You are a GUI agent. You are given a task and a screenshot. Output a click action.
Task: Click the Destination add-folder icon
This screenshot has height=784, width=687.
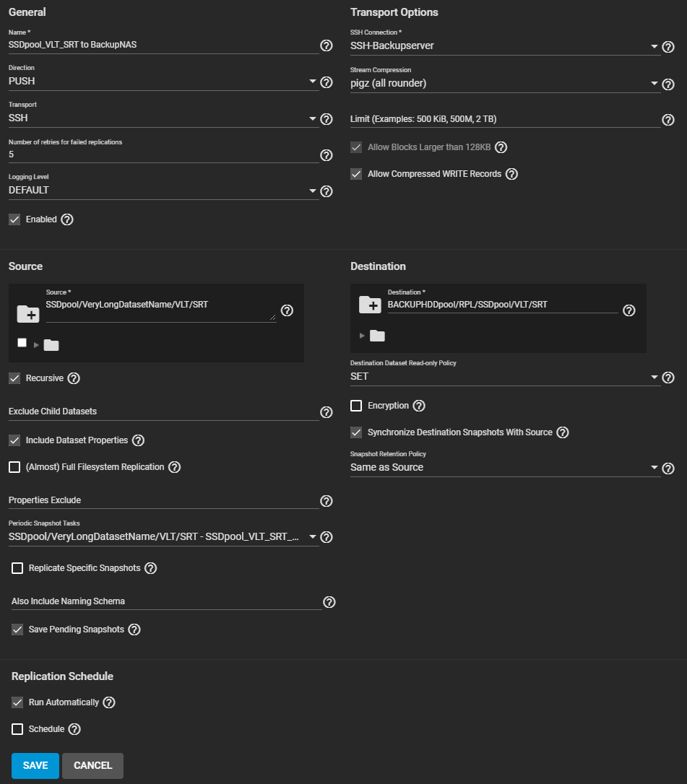[x=370, y=305]
